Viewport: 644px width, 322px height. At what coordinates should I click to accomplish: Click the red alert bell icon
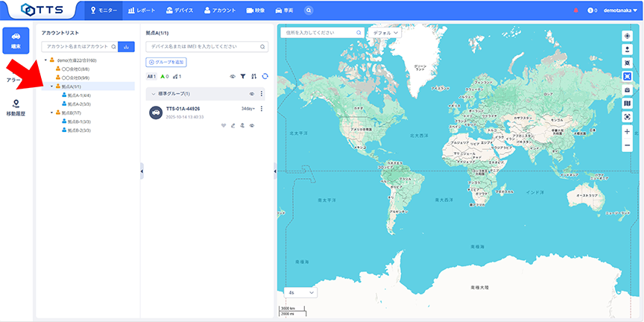576,10
